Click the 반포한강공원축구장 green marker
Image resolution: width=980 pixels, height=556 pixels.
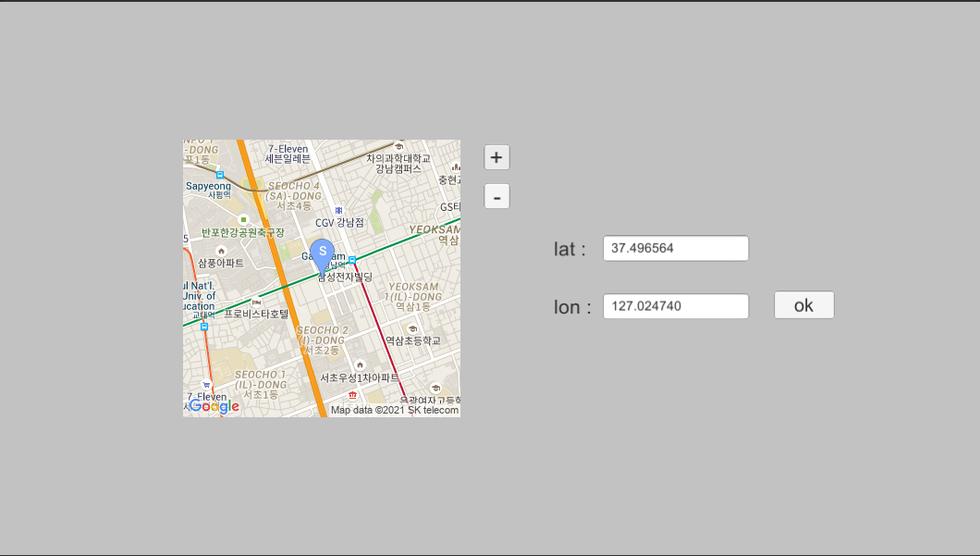(243, 219)
